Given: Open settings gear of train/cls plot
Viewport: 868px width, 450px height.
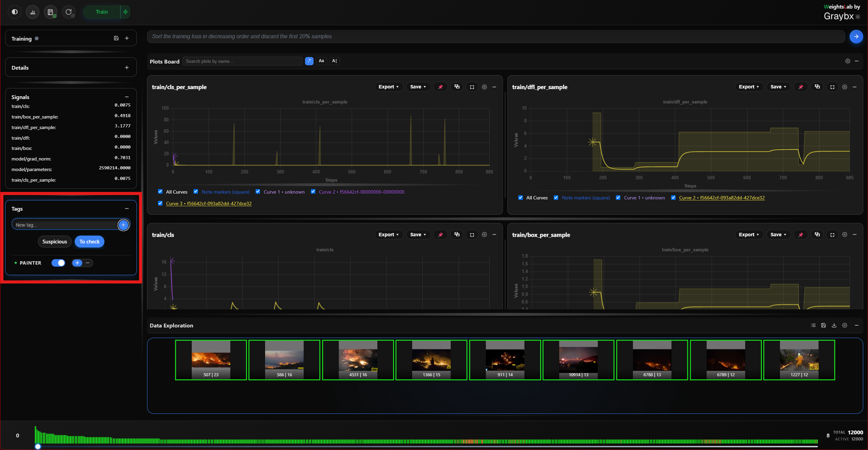Looking at the screenshot, I should coord(484,235).
